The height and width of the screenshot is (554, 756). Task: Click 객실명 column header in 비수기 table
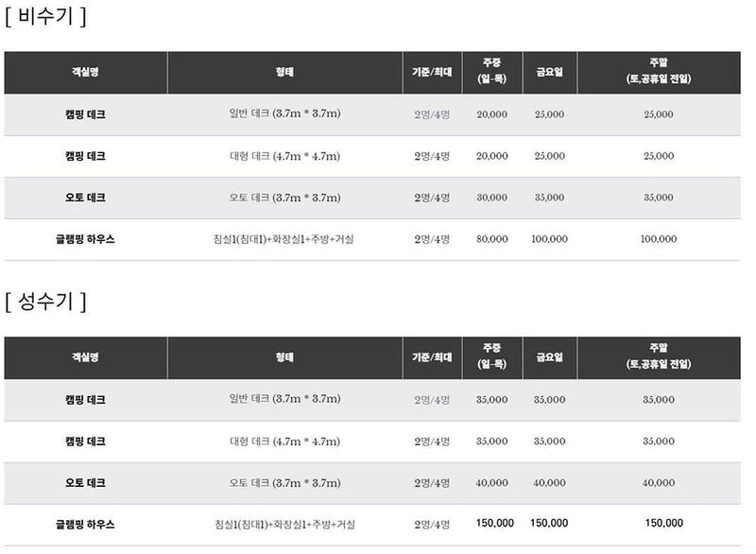[86, 73]
